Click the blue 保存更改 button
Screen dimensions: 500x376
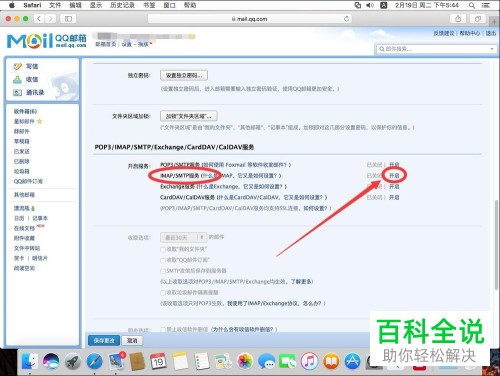tap(104, 340)
